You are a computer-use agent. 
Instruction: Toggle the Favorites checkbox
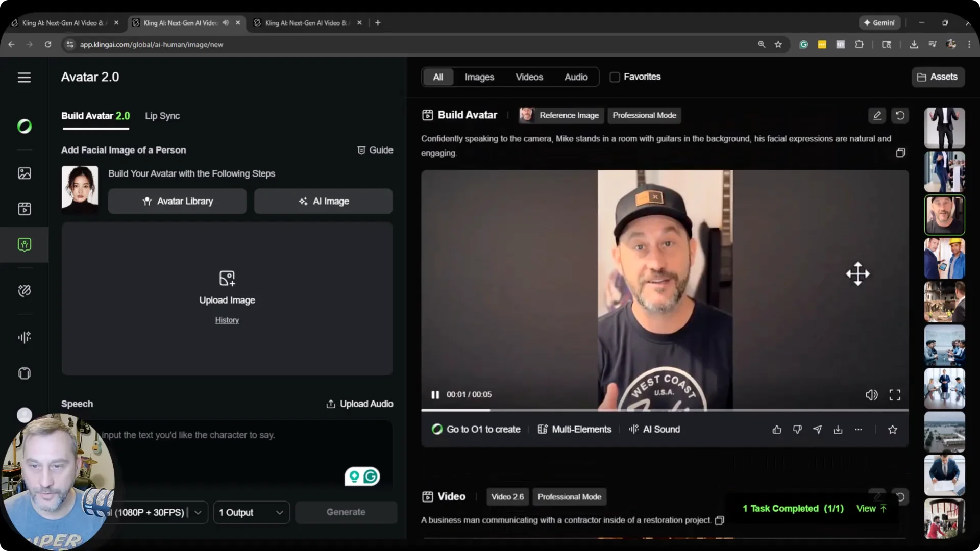[x=615, y=77]
